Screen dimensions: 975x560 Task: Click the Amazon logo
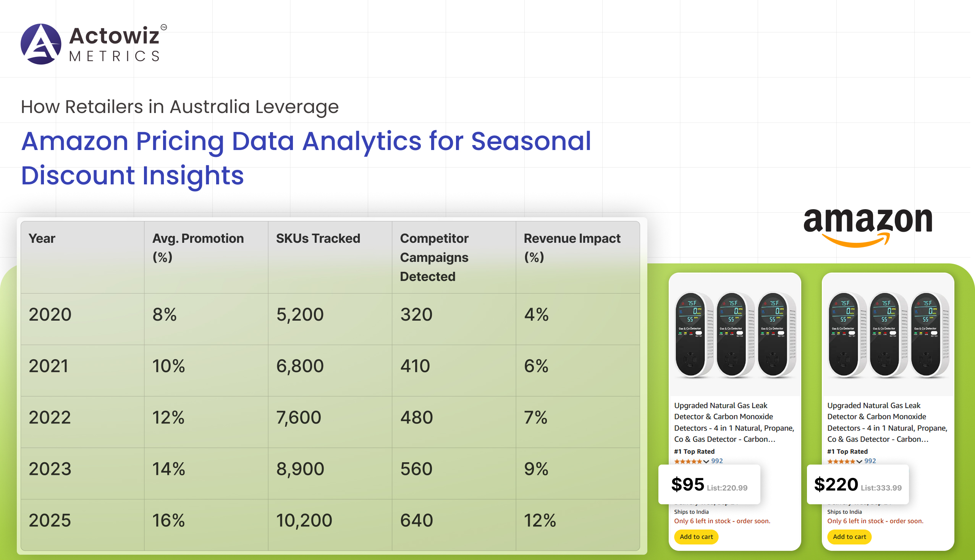click(867, 227)
